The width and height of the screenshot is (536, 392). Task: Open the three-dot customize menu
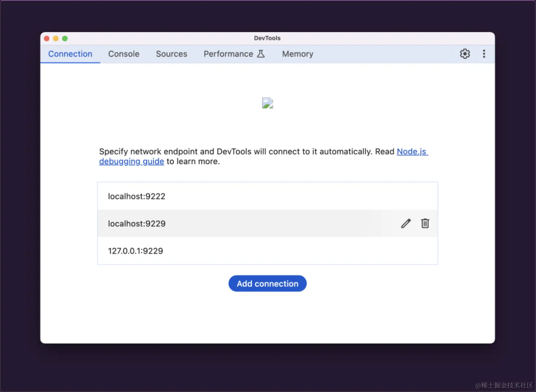pyautogui.click(x=484, y=54)
